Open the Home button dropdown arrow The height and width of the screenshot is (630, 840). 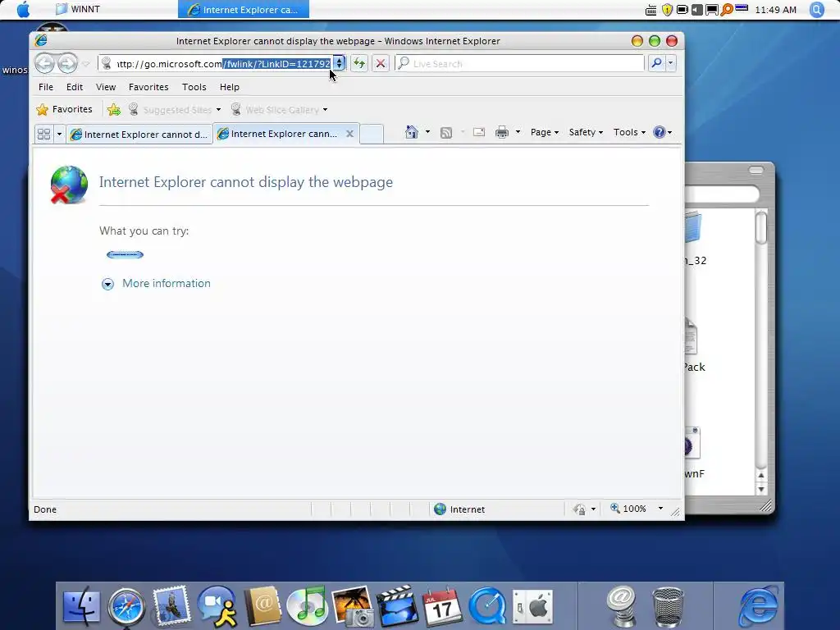click(427, 132)
